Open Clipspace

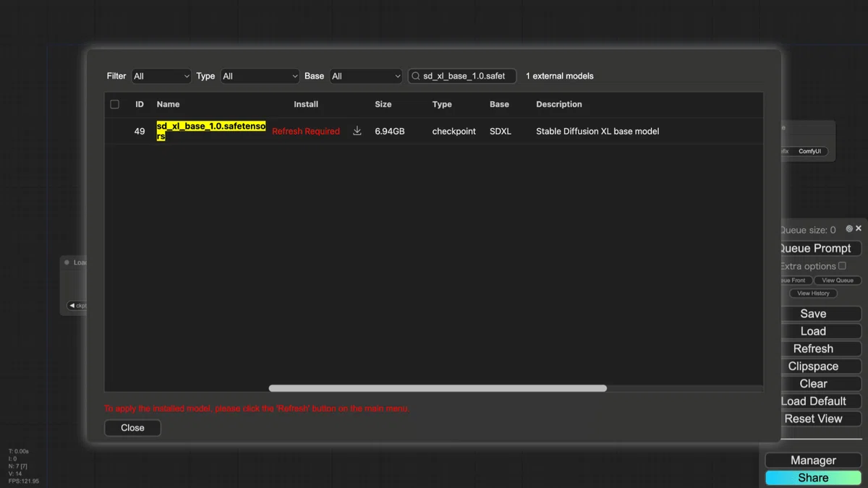[820, 367]
